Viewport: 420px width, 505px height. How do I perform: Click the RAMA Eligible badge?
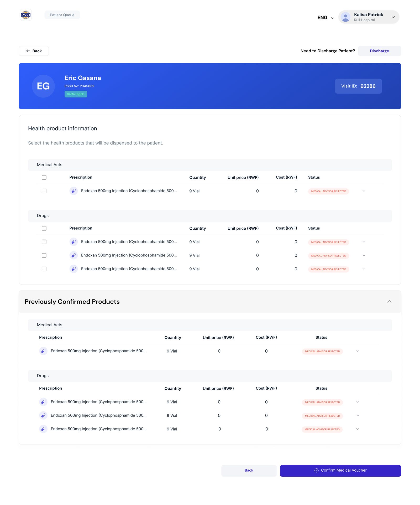(76, 94)
